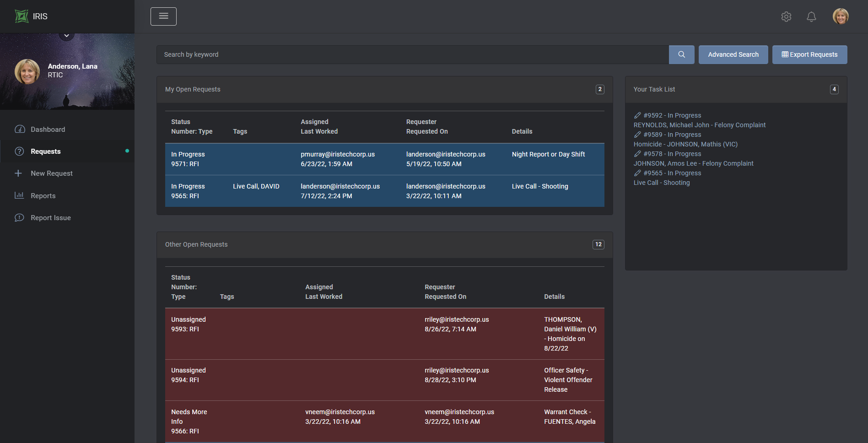Click the Report Issue exclamation icon
This screenshot has width=868, height=443.
tap(19, 217)
